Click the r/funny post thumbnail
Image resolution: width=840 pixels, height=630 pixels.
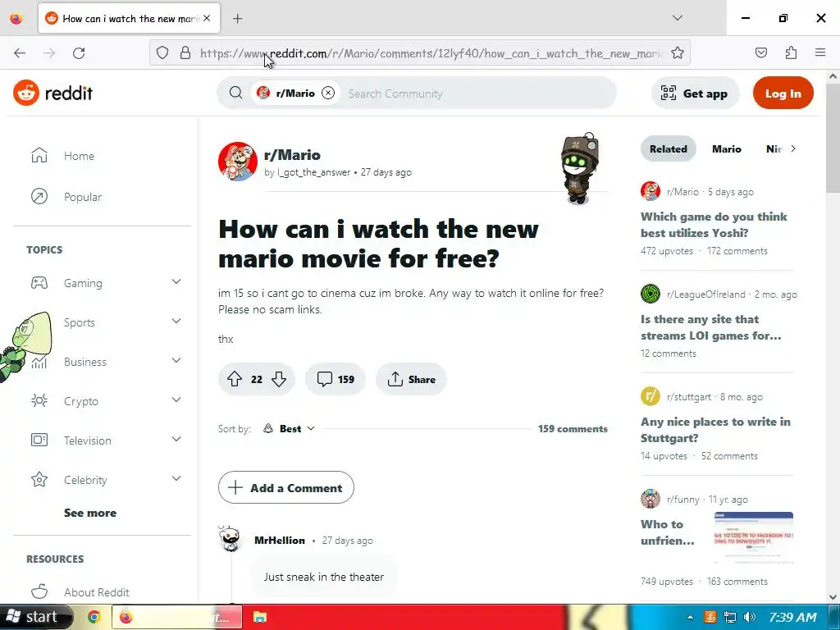(753, 537)
